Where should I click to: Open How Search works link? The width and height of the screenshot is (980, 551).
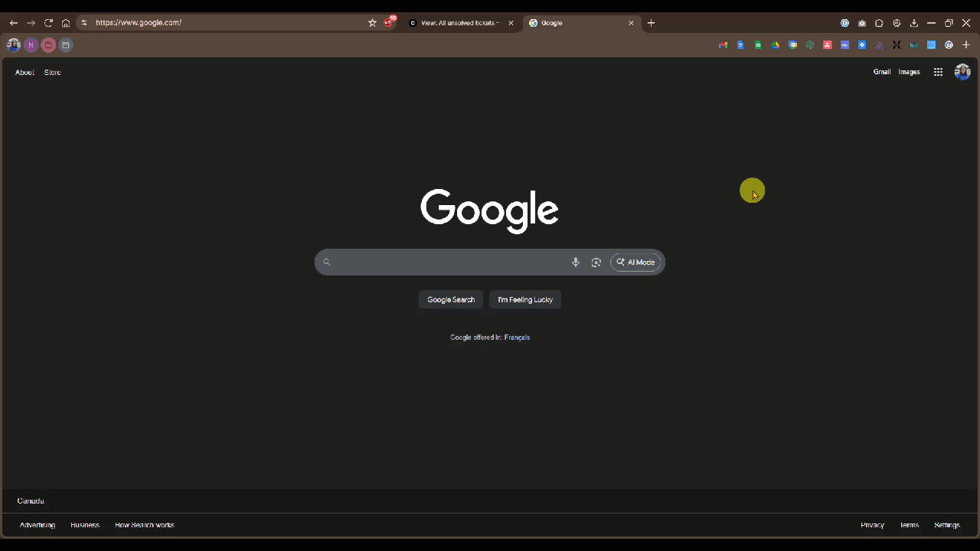(145, 525)
